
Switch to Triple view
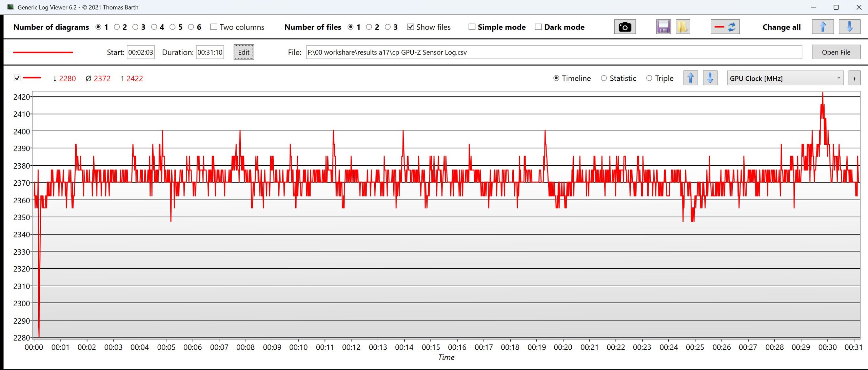pyautogui.click(x=649, y=78)
